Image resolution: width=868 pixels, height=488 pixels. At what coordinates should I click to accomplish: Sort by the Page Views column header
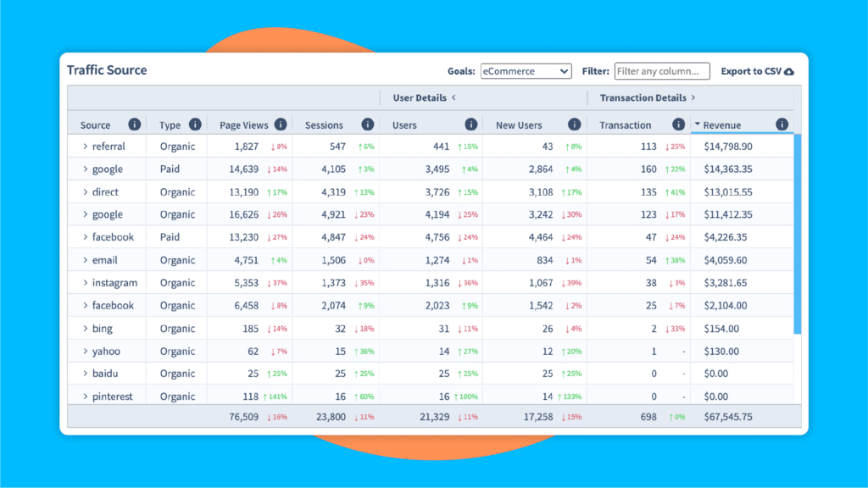243,125
